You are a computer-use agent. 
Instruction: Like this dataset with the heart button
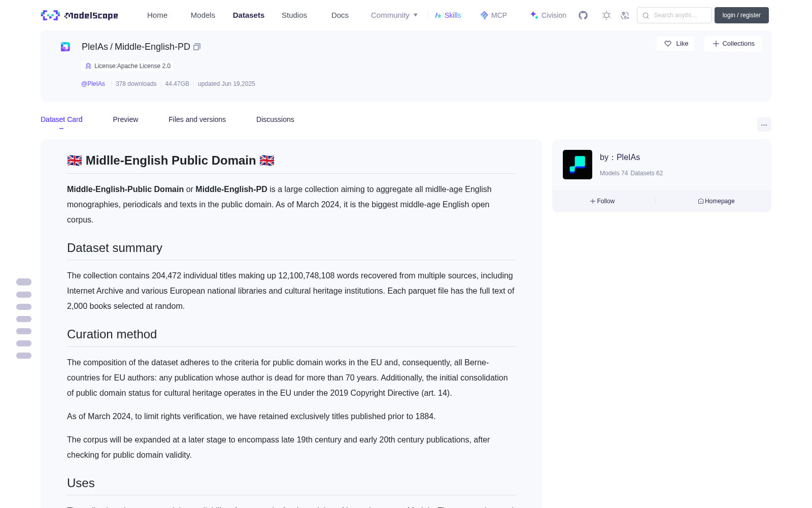click(x=675, y=44)
